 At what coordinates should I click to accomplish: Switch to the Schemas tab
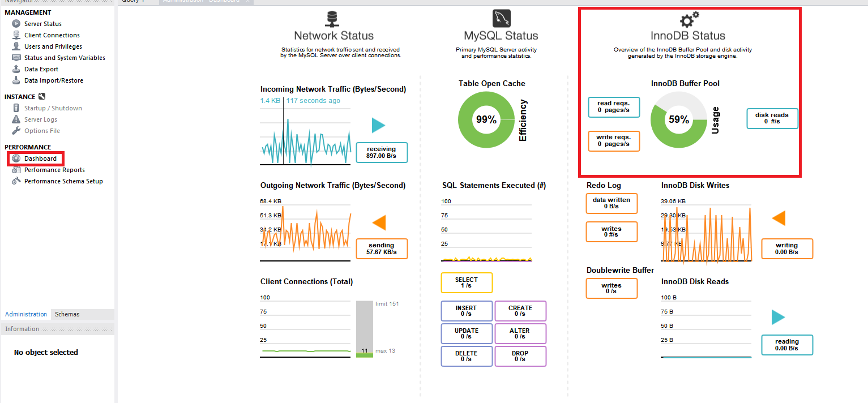pyautogui.click(x=67, y=314)
